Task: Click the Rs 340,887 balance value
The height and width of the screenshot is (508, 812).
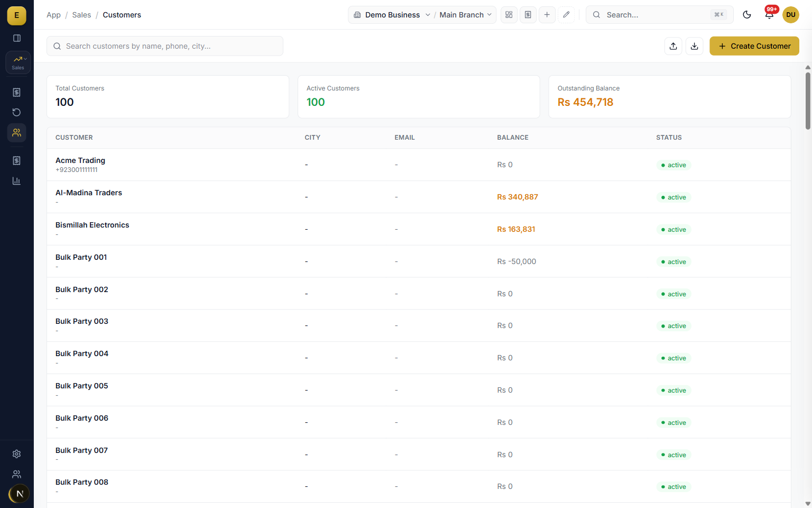Action: coord(518,197)
